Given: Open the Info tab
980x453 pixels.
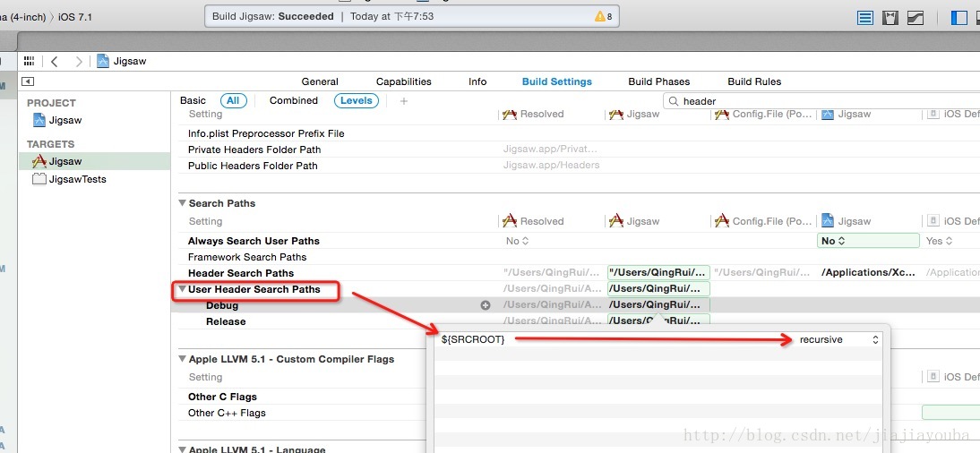Looking at the screenshot, I should (477, 81).
